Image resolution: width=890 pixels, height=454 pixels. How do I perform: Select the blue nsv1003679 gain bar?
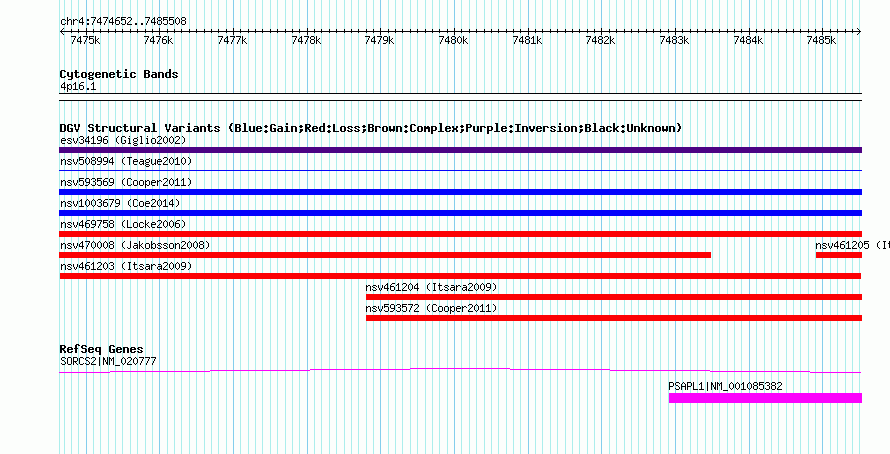pos(460,213)
